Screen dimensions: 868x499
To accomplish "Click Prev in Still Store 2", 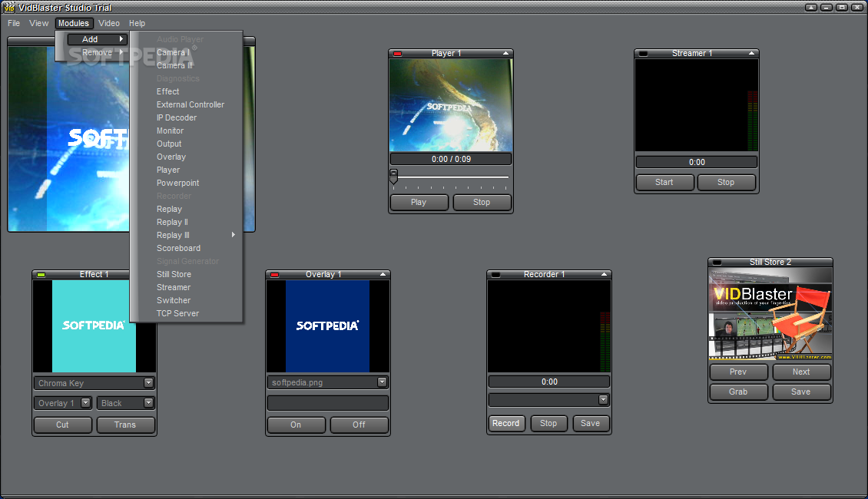I will 738,372.
